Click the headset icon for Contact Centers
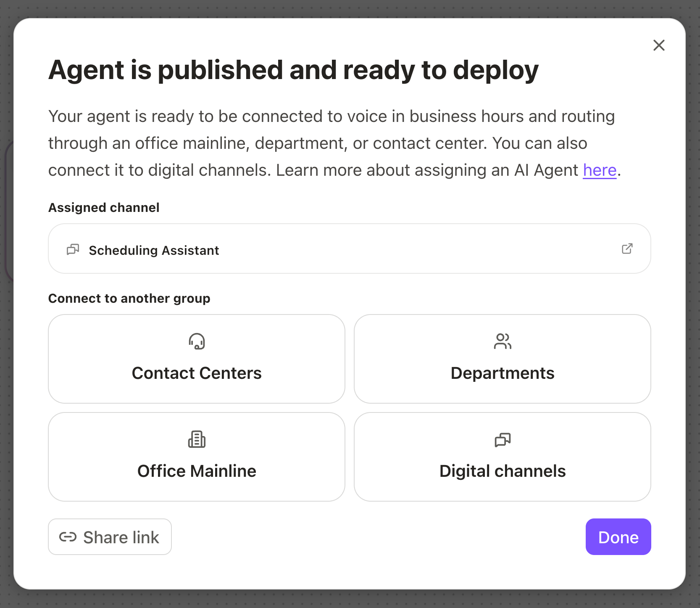The width and height of the screenshot is (700, 608). (x=197, y=341)
